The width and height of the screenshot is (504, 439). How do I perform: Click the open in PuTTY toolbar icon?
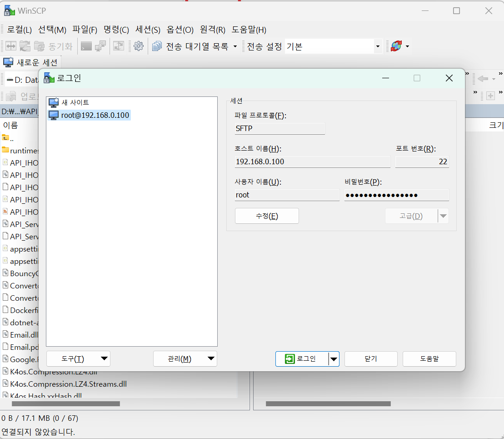click(x=100, y=46)
